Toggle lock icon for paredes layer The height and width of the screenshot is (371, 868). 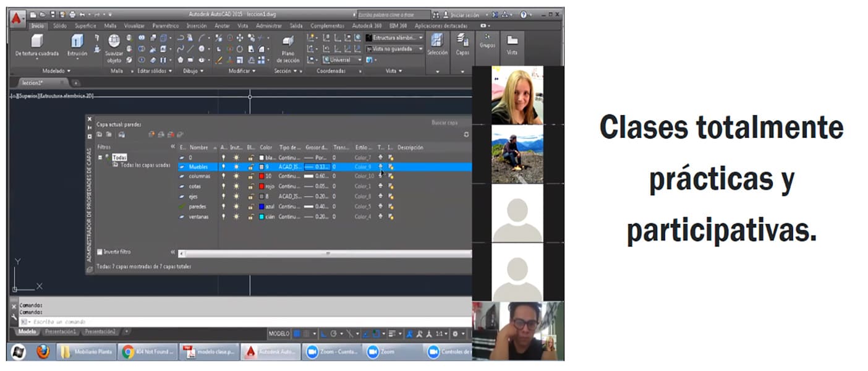251,207
